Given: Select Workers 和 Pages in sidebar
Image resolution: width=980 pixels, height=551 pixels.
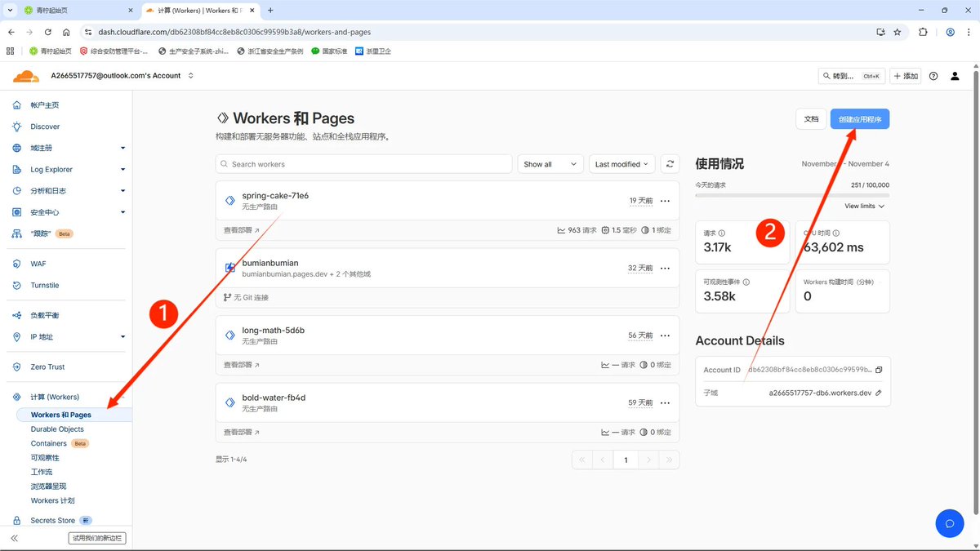Looking at the screenshot, I should [x=61, y=415].
